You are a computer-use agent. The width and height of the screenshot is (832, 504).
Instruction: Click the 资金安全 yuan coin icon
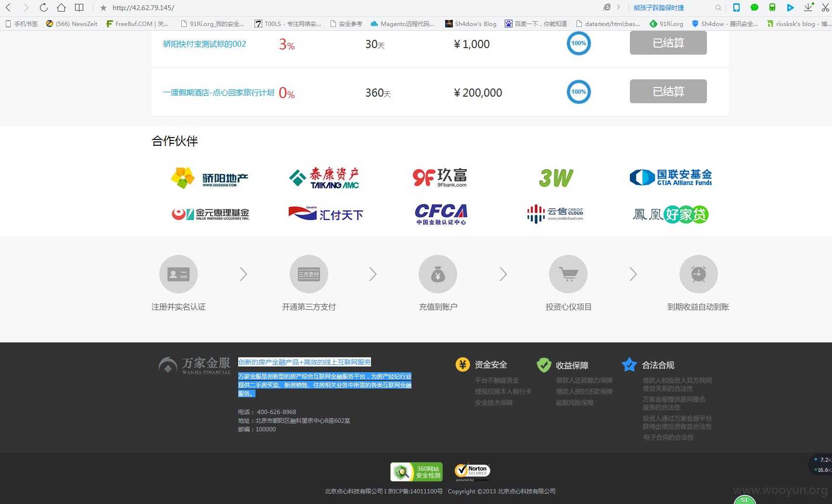[x=462, y=365]
